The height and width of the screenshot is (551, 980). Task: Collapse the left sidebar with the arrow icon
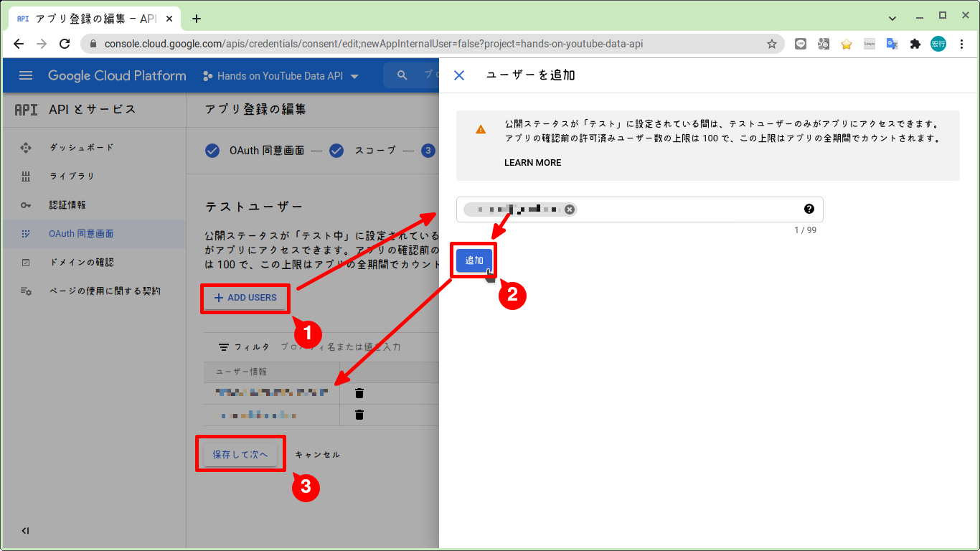(24, 531)
